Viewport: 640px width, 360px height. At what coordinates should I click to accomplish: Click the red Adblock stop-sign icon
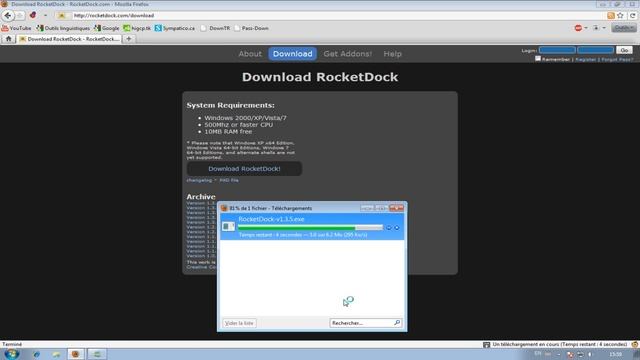pyautogui.click(x=578, y=28)
